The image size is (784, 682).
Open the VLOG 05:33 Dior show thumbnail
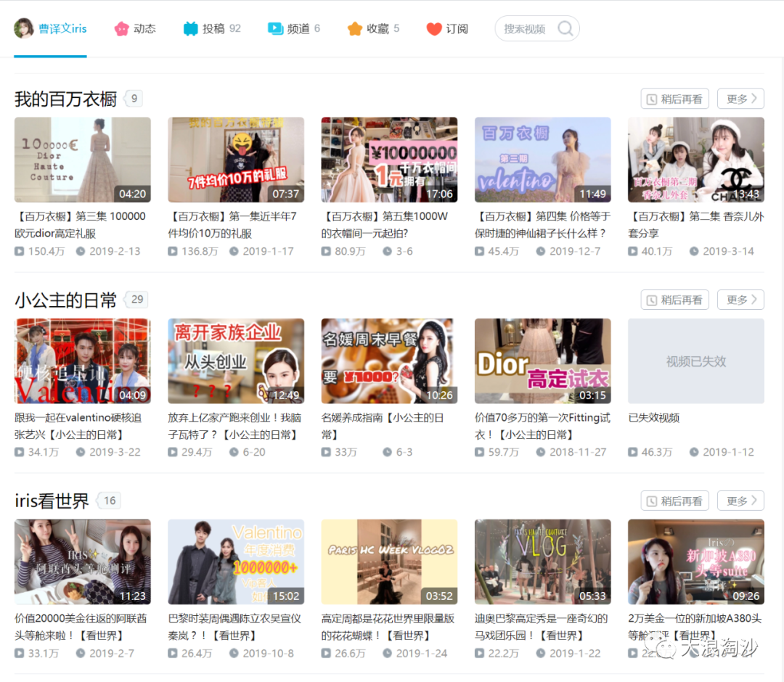pyautogui.click(x=542, y=562)
